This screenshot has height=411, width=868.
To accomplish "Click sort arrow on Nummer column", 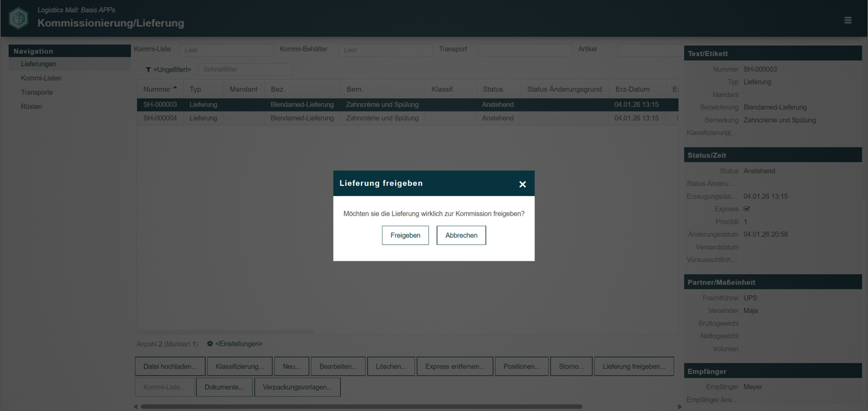I will [175, 88].
